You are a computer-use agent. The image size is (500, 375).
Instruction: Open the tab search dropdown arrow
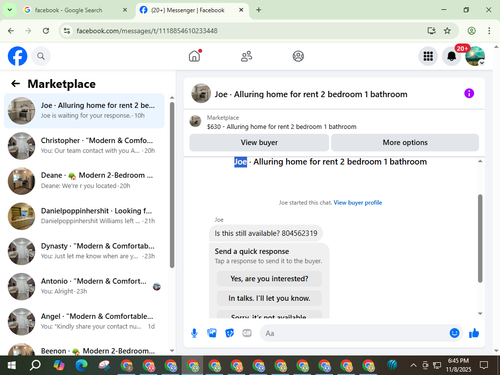tap(10, 10)
